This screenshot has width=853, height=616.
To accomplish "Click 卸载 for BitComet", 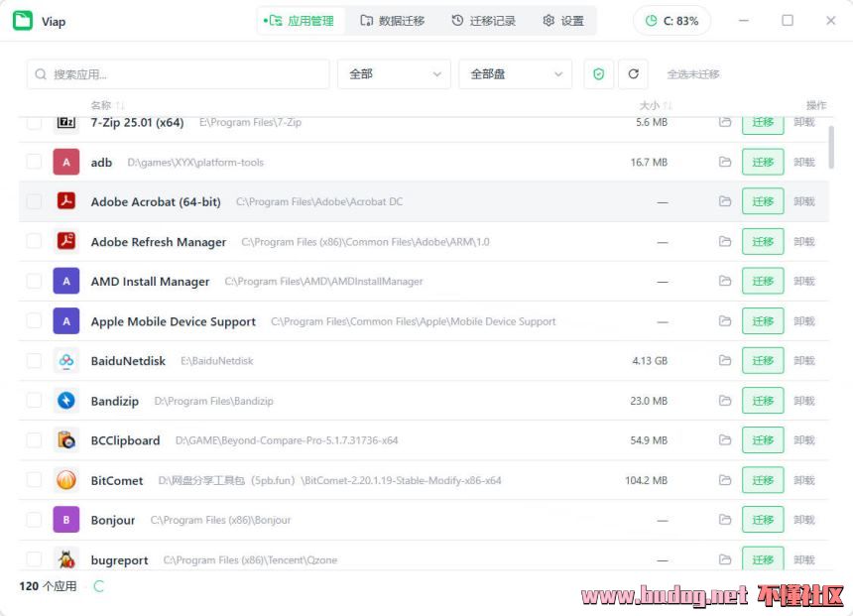I will (804, 480).
